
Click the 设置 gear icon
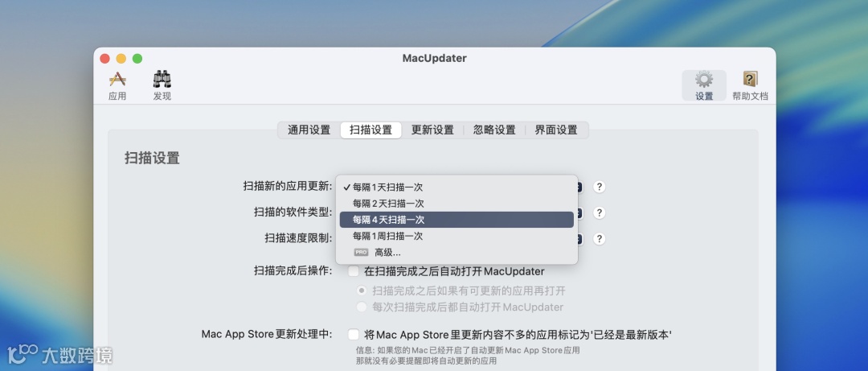click(704, 85)
